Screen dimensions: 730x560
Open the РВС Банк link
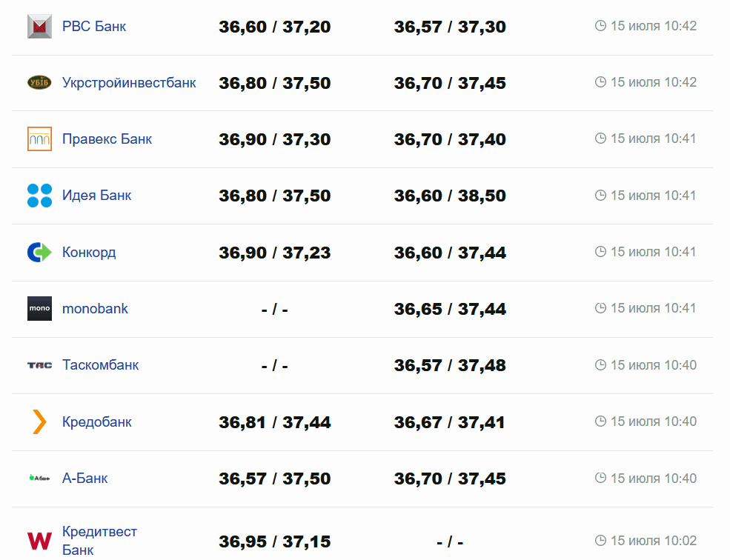pos(94,27)
